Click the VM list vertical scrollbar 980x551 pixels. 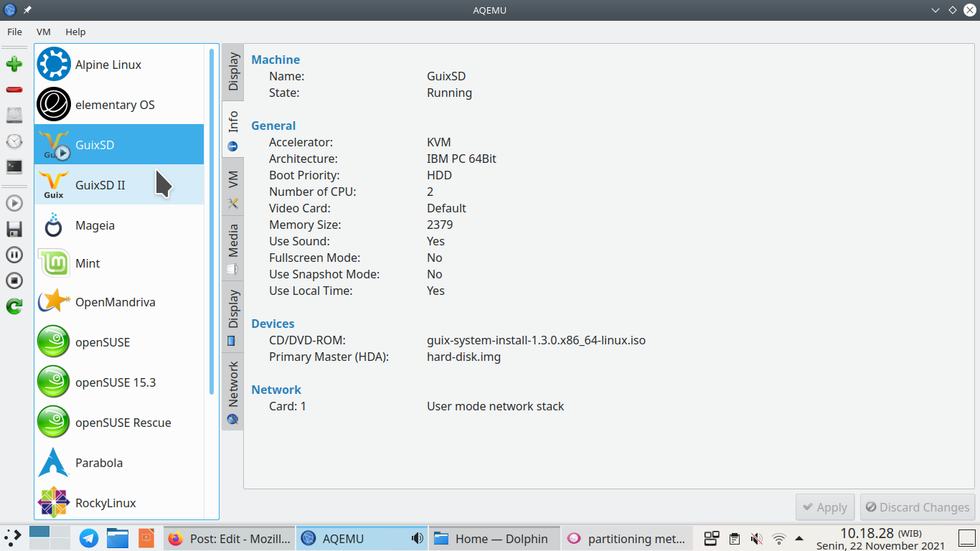pyautogui.click(x=212, y=221)
